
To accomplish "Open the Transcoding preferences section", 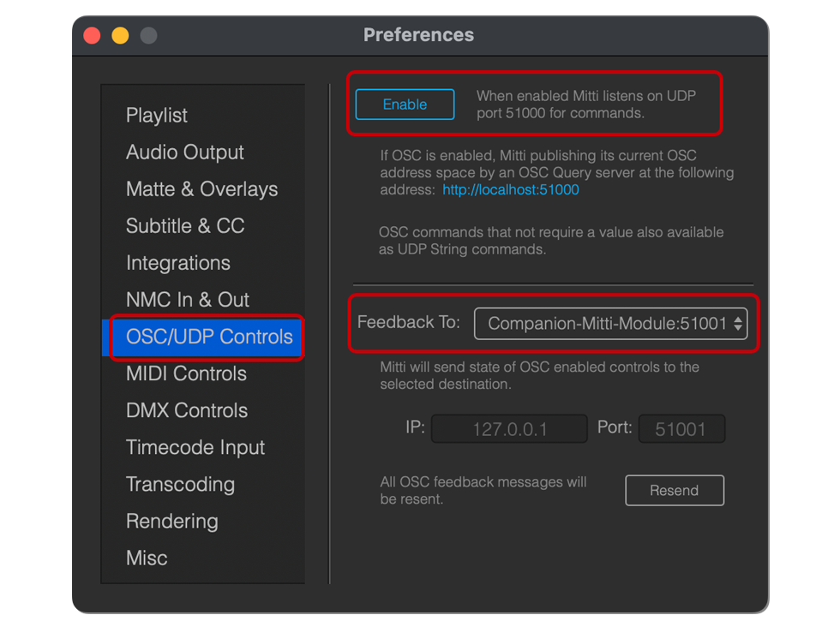I will [x=180, y=484].
